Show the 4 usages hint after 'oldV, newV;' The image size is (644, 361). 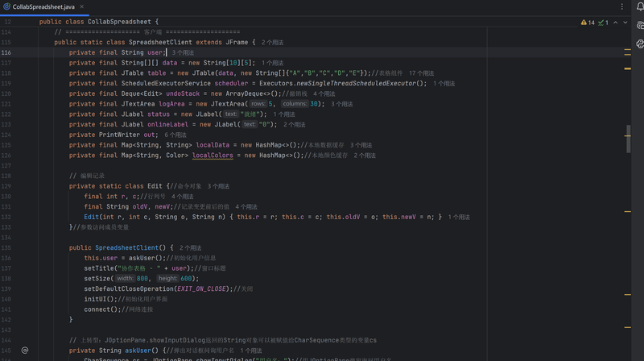[246, 207]
